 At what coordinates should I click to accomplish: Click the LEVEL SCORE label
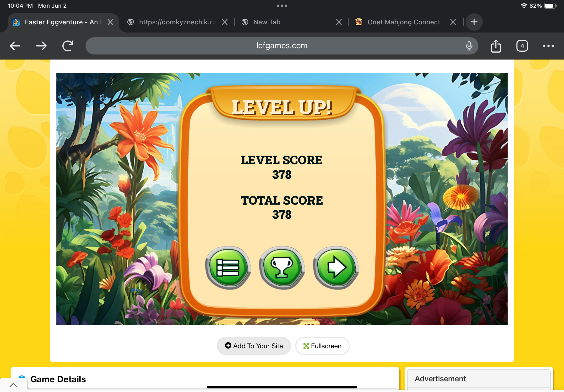click(282, 160)
